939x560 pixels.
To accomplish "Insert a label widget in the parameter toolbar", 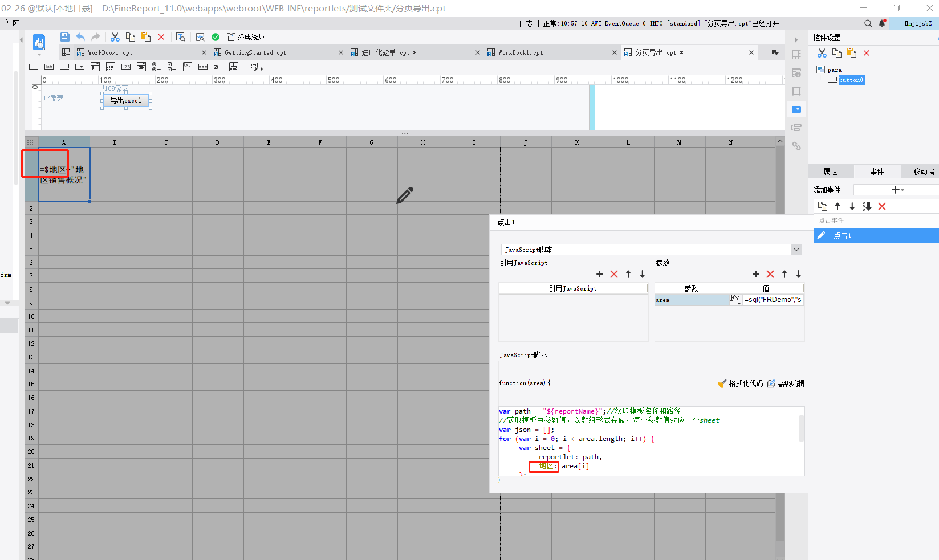I will click(x=49, y=67).
